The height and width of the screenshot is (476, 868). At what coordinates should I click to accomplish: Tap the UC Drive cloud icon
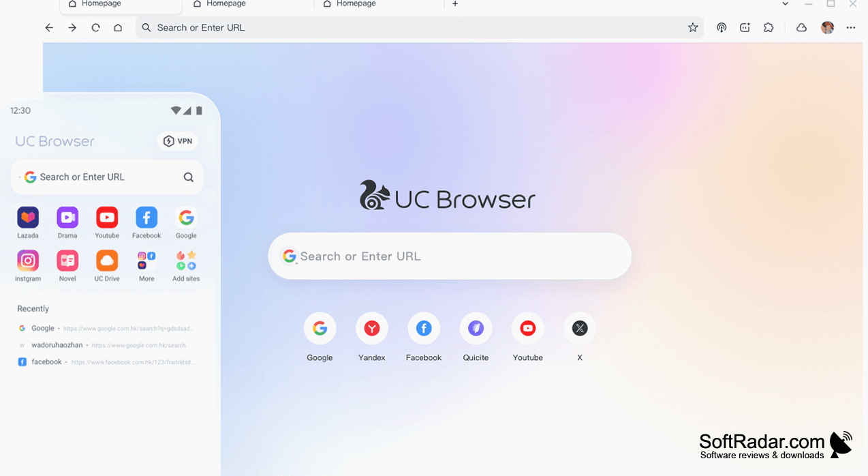107,261
